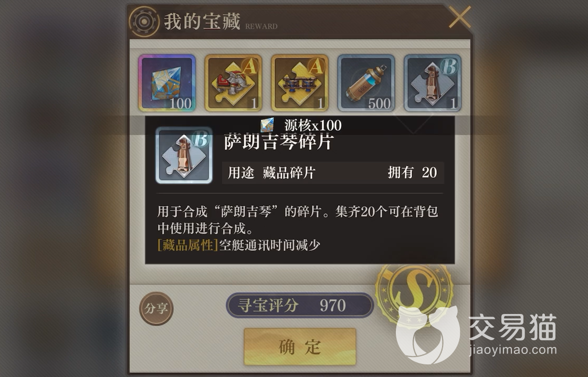588x377 pixels.
Task: Select the 源核 crystal reward showing 100
Action: [x=167, y=83]
